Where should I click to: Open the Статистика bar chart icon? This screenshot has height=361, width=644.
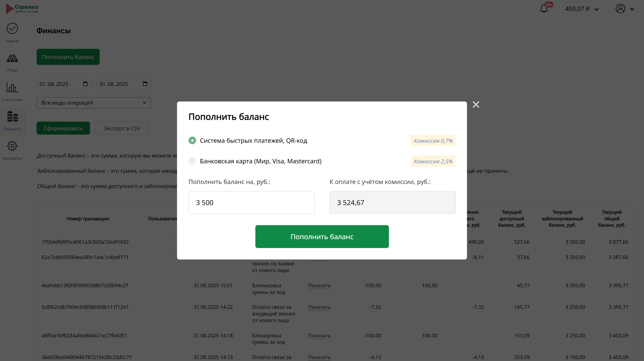tap(12, 88)
